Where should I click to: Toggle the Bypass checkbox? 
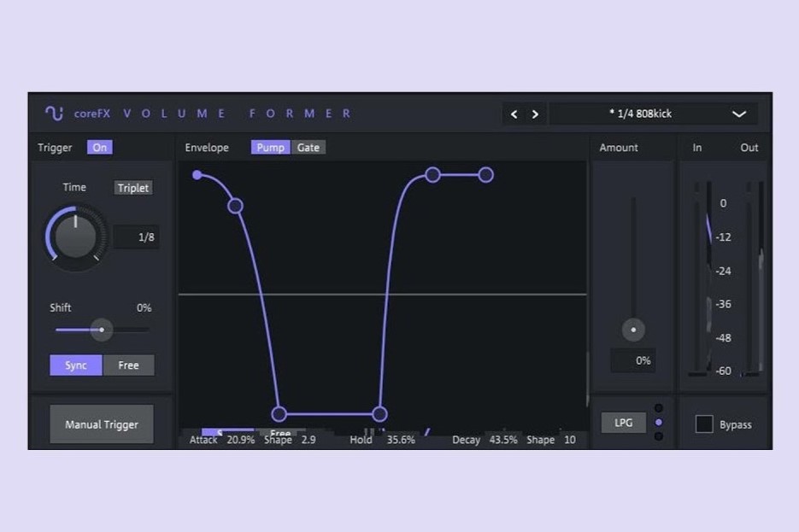coord(704,424)
